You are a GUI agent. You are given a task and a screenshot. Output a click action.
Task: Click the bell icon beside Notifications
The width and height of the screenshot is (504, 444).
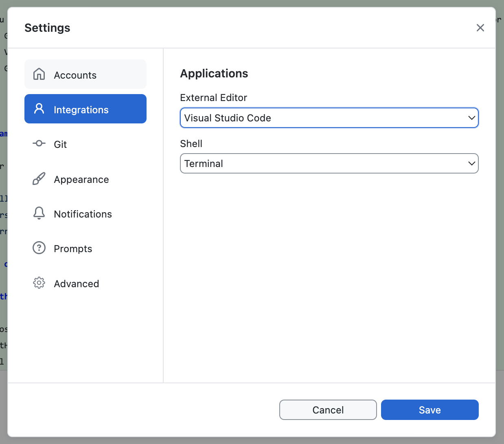click(39, 213)
